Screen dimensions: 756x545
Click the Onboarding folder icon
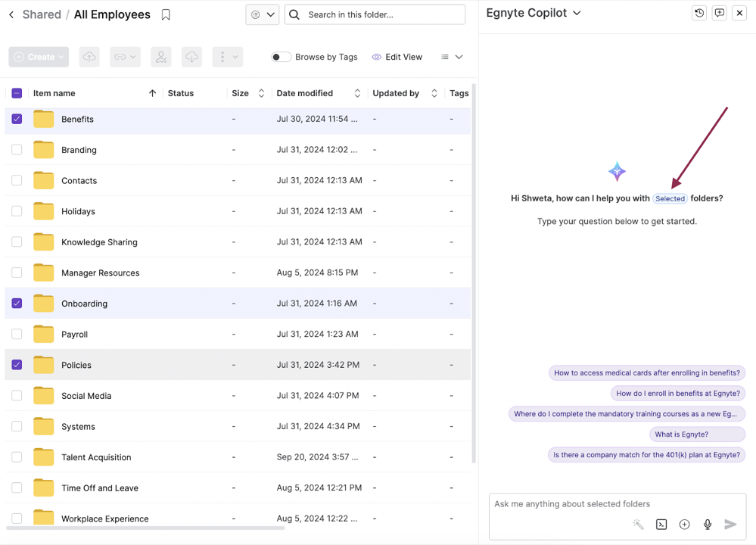43,304
